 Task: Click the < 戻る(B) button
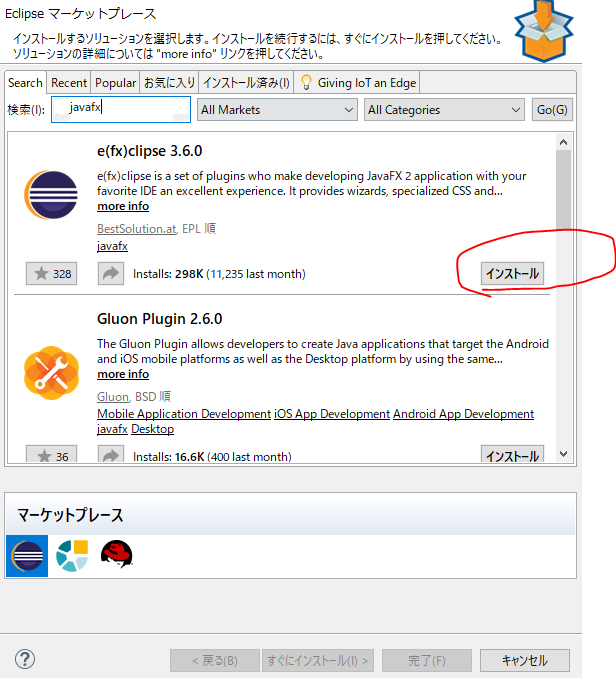click(x=215, y=660)
